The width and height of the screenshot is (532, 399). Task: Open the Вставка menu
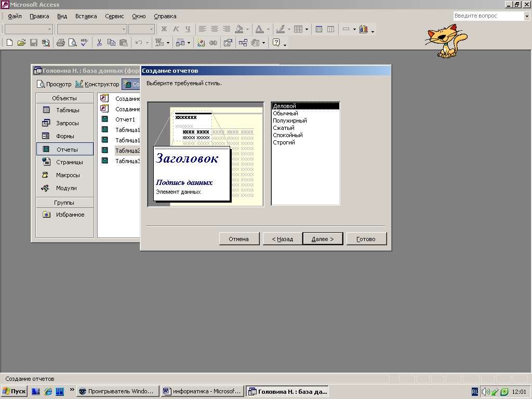pyautogui.click(x=86, y=16)
